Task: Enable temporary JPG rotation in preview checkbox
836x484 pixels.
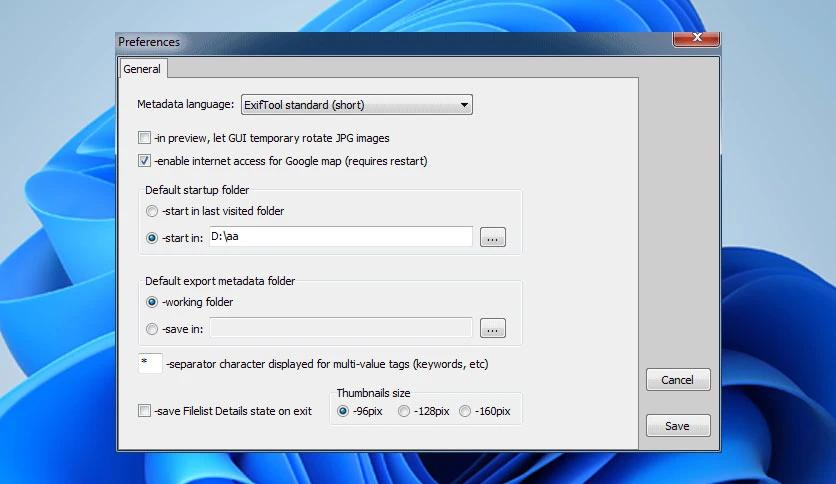Action: pyautogui.click(x=144, y=138)
